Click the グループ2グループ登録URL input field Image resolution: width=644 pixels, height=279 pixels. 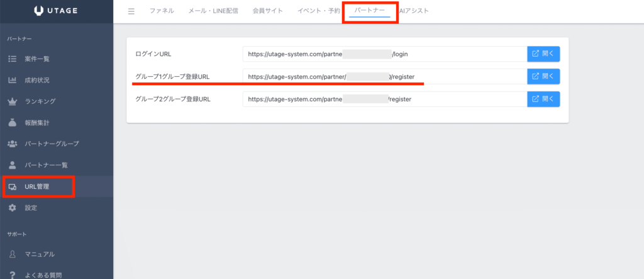(385, 99)
